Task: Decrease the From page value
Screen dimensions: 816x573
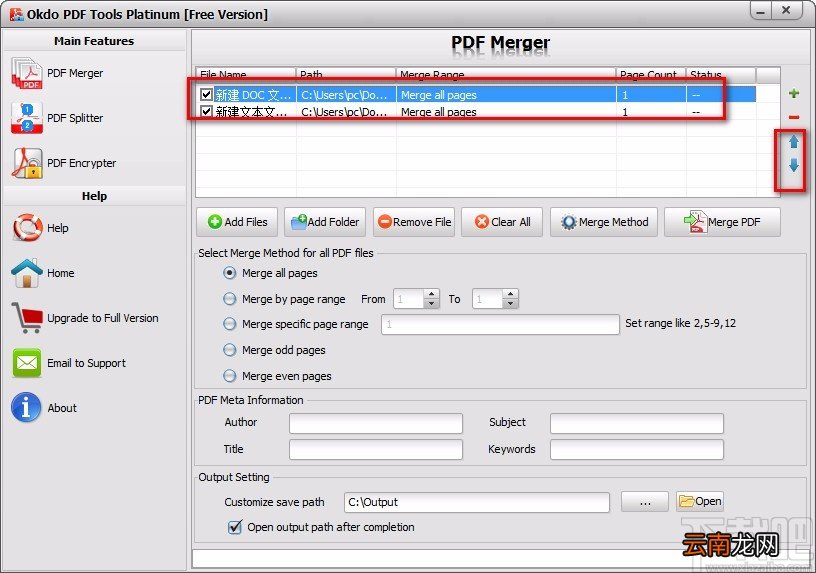Action: tap(431, 303)
